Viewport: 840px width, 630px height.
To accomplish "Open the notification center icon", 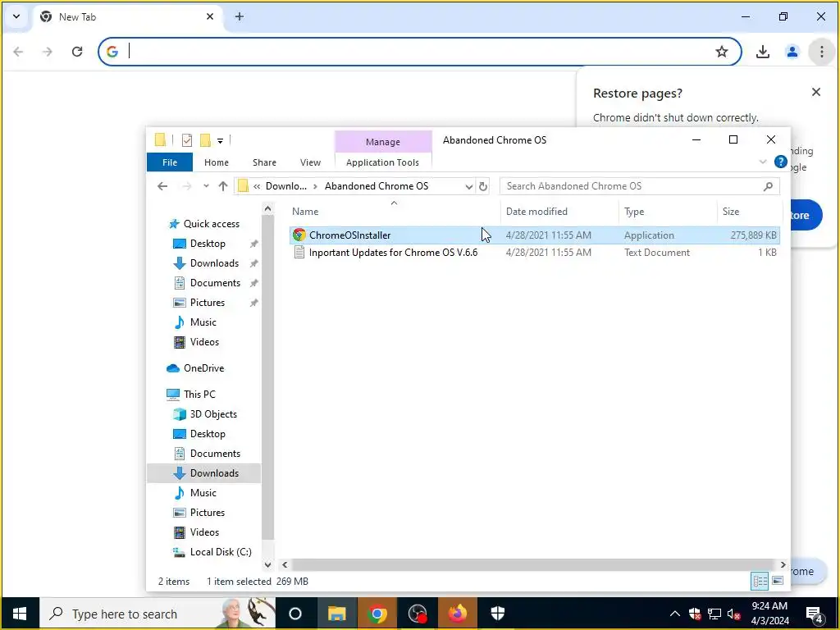I will (815, 615).
